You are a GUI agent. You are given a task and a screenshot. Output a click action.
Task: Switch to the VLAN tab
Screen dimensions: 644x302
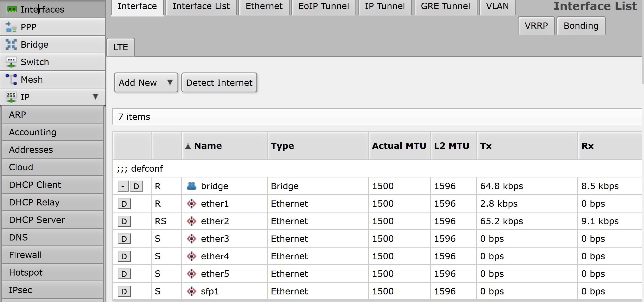click(x=497, y=6)
